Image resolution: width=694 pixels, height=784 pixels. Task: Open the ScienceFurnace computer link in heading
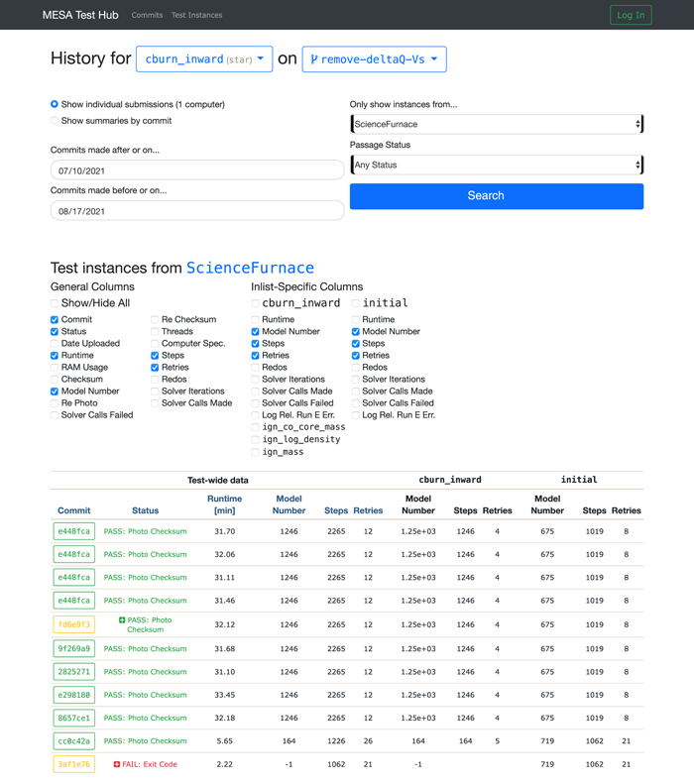pos(250,268)
